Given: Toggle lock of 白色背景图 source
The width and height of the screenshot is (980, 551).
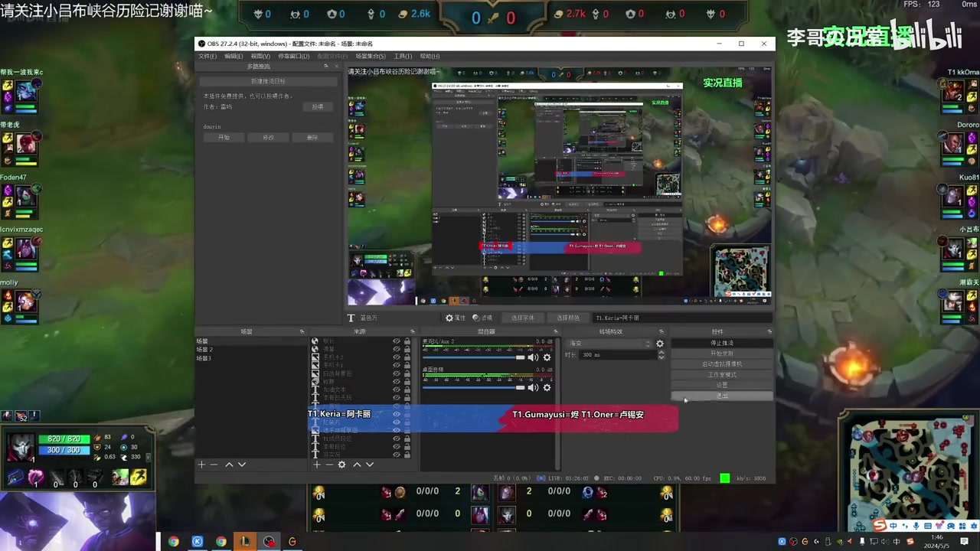Looking at the screenshot, I should [407, 373].
